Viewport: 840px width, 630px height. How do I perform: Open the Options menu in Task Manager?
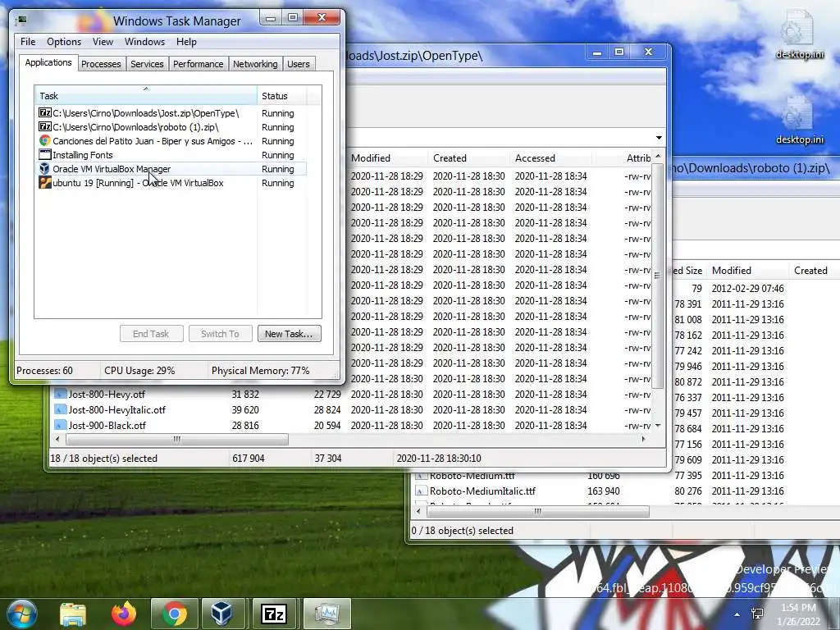pos(64,42)
